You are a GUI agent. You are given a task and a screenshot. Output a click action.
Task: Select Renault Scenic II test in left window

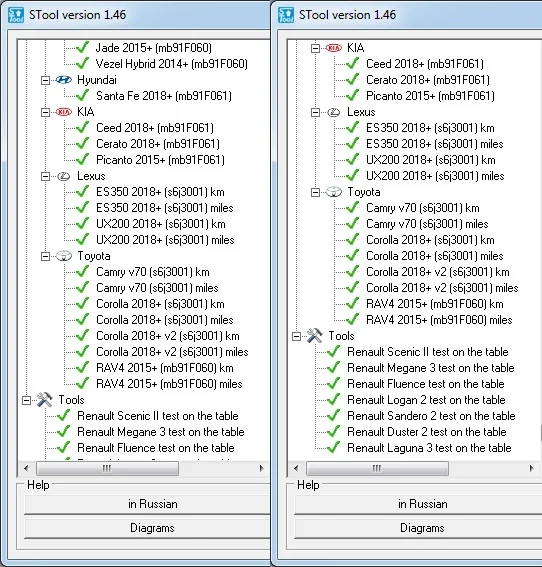(x=158, y=416)
